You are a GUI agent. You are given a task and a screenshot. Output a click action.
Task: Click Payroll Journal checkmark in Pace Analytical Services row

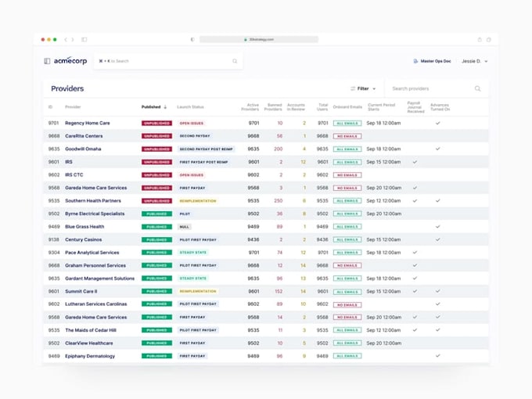pyautogui.click(x=415, y=253)
